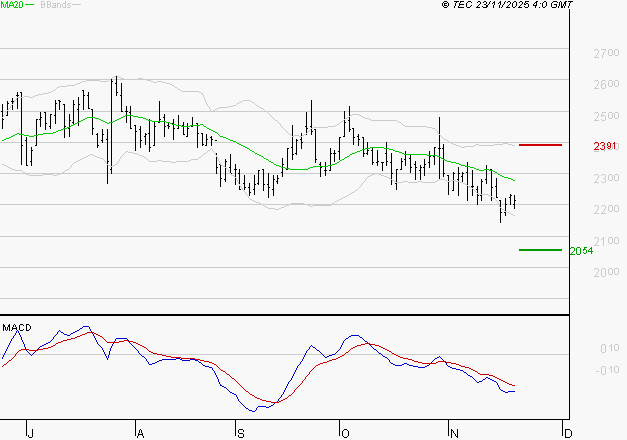Click the 2500 price axis label
The width and height of the screenshot is (627, 440).
pos(606,116)
